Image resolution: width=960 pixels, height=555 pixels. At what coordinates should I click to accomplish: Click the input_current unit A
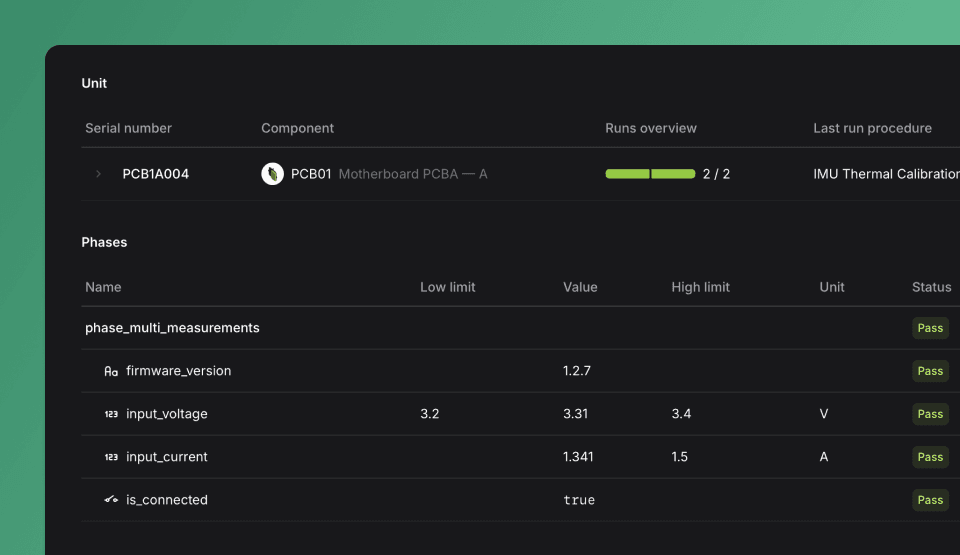[824, 457]
